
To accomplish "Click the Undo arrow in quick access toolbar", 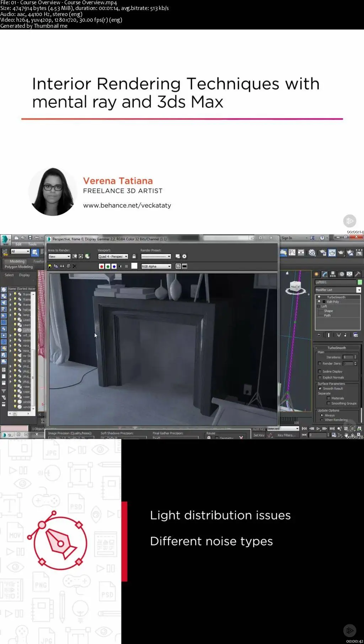I will coord(37,238).
